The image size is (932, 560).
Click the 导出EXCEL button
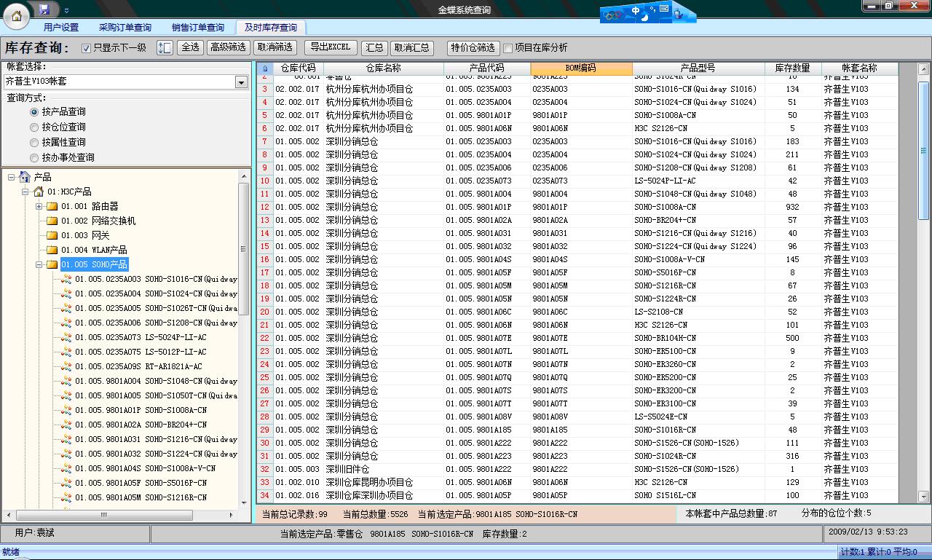point(330,47)
